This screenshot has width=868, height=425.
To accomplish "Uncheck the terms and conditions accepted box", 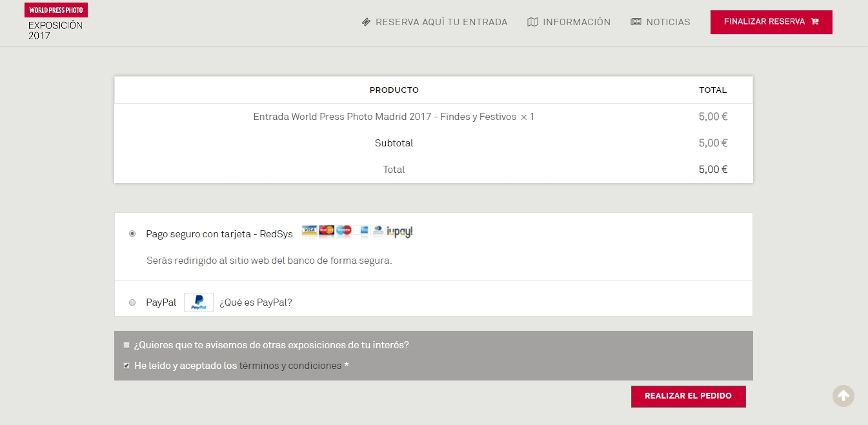I will tap(126, 366).
